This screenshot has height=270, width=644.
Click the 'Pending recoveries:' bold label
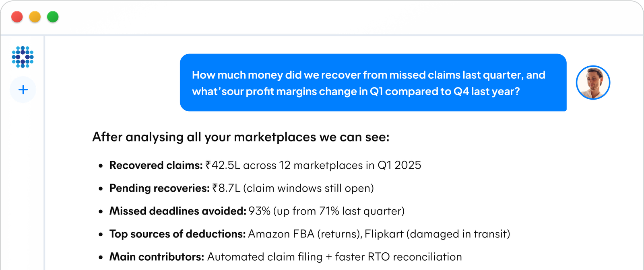[x=159, y=188]
